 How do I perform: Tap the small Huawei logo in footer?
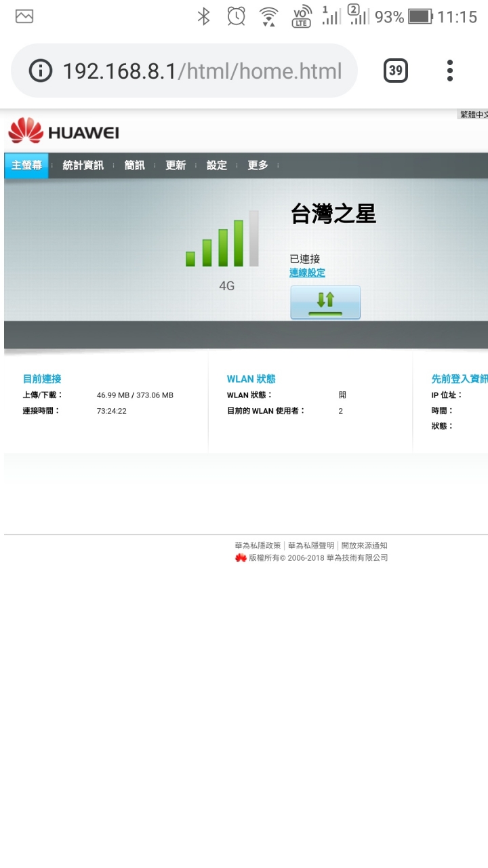[241, 558]
